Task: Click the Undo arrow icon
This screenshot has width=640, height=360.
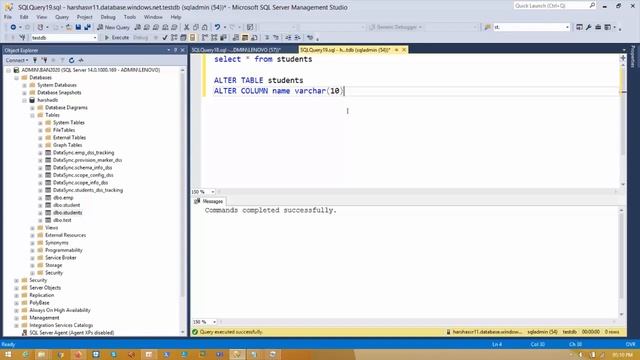Action: (217, 27)
